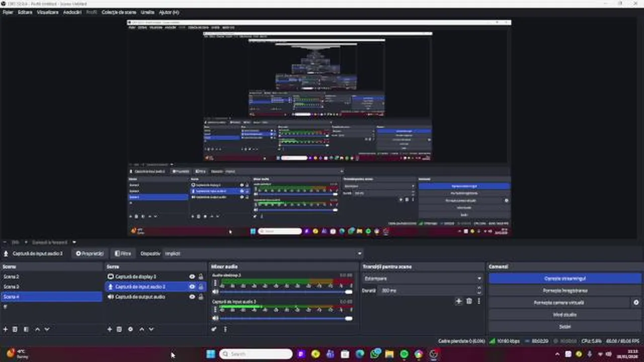This screenshot has width=644, height=362.
Task: Adjust the Audio desktop 2 volume slider
Action: pyautogui.click(x=286, y=292)
